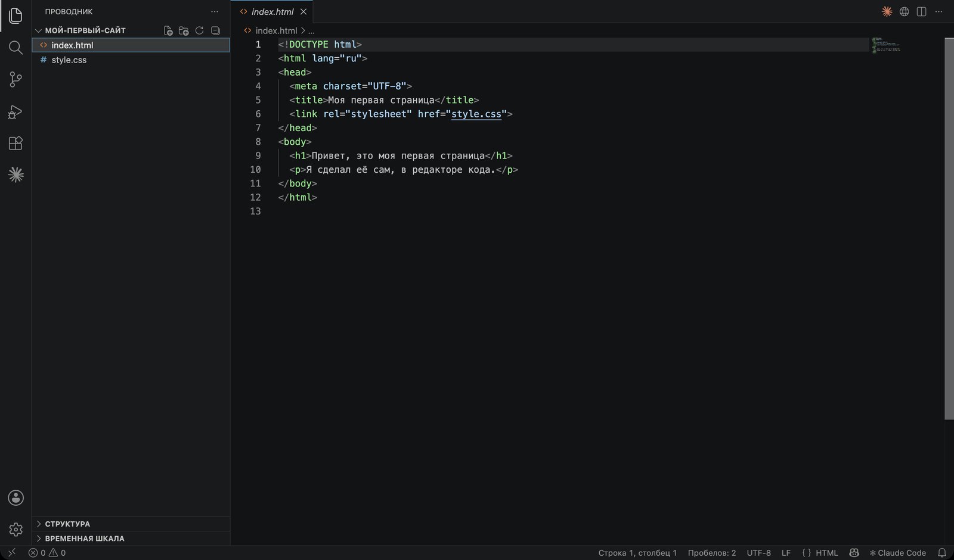Open Copilot status icon in status bar
The height and width of the screenshot is (560, 954).
coord(854,553)
